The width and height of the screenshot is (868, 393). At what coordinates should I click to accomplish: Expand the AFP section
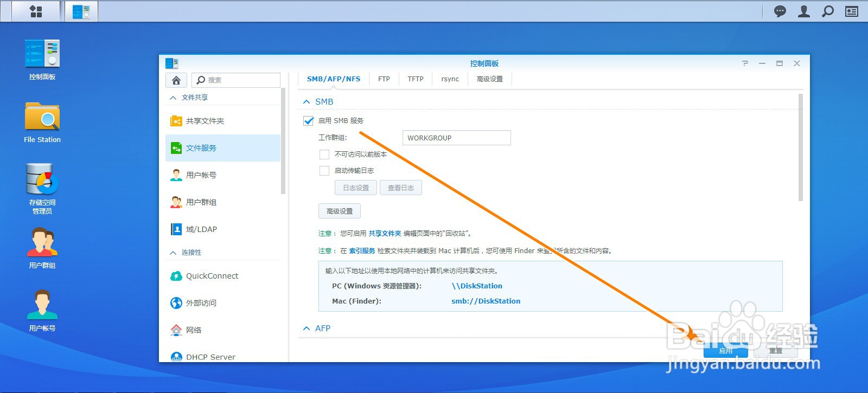[307, 328]
